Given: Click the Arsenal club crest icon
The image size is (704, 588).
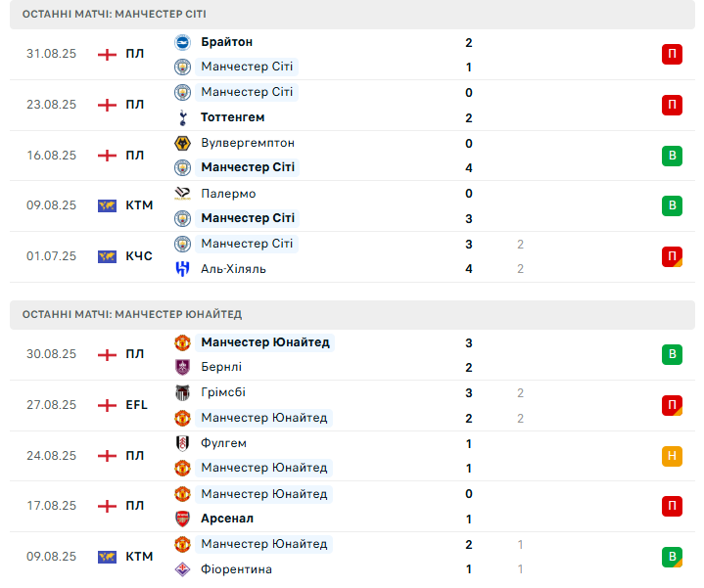Looking at the screenshot, I should tap(182, 519).
